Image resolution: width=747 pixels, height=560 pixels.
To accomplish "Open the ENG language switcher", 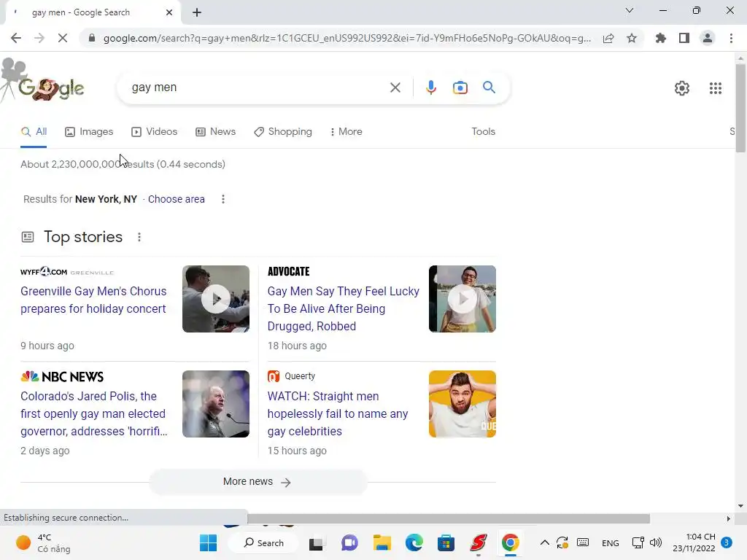I will click(x=611, y=543).
